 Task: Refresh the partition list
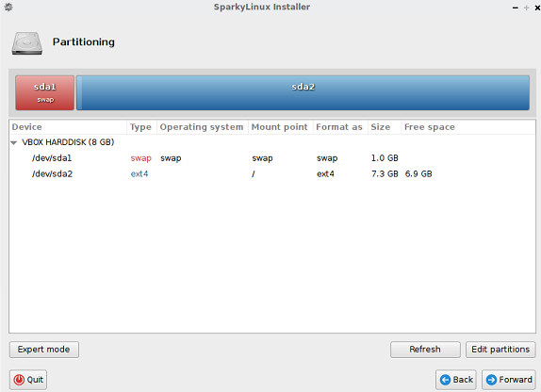(x=425, y=350)
